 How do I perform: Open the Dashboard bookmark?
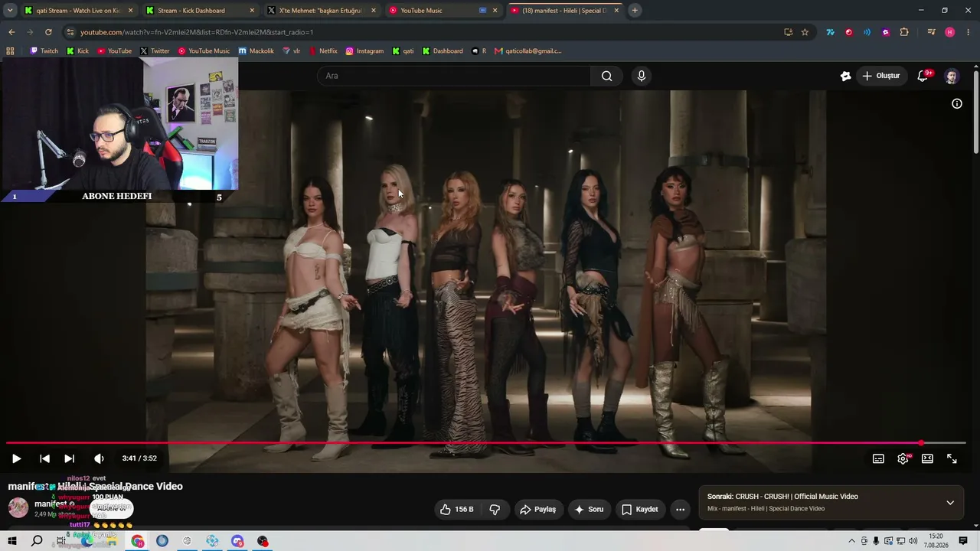443,51
